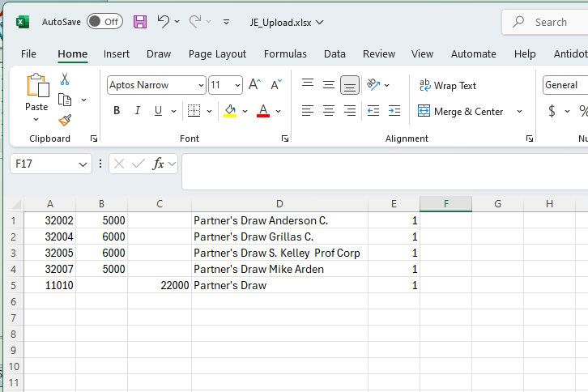This screenshot has height=392, width=588.
Task: Increase font size with the larger A
Action: [254, 84]
